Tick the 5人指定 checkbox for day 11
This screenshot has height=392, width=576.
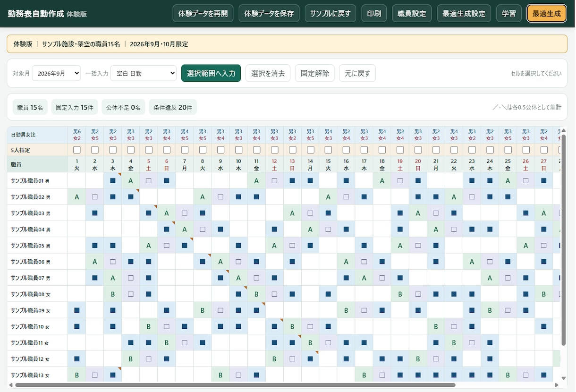point(256,150)
